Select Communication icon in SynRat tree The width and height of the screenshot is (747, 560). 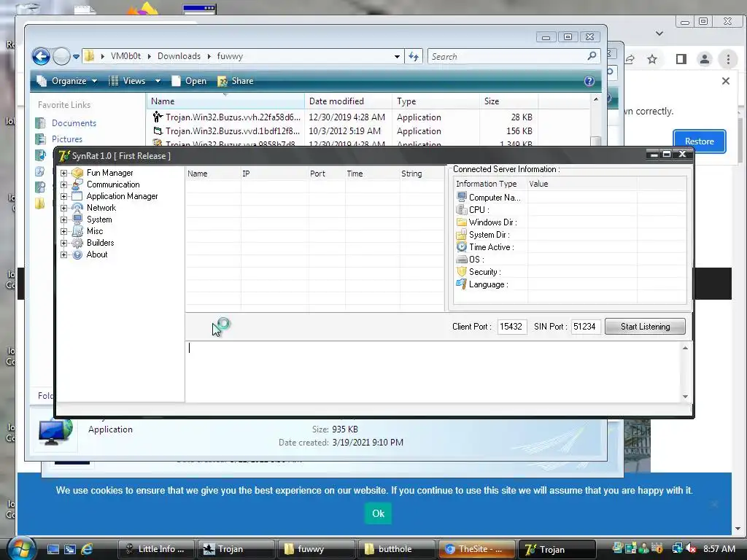tap(77, 184)
